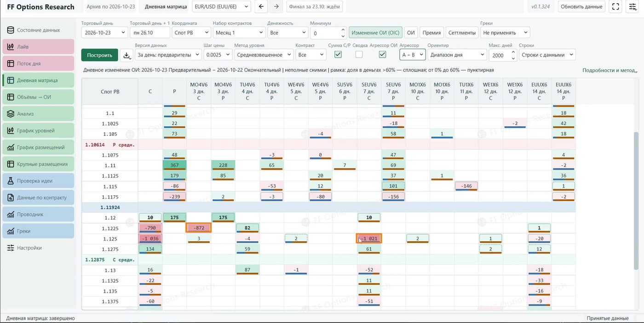Toggle the Сумма C/P checkbox
Viewport: 644px width, 323px height.
[x=338, y=55]
